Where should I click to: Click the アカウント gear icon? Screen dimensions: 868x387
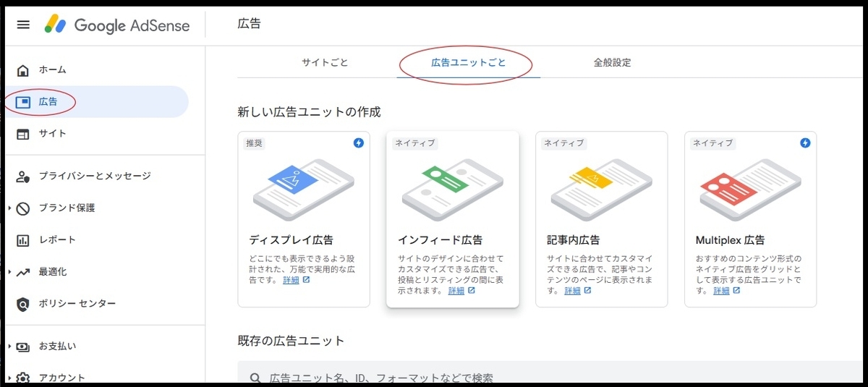click(23, 378)
